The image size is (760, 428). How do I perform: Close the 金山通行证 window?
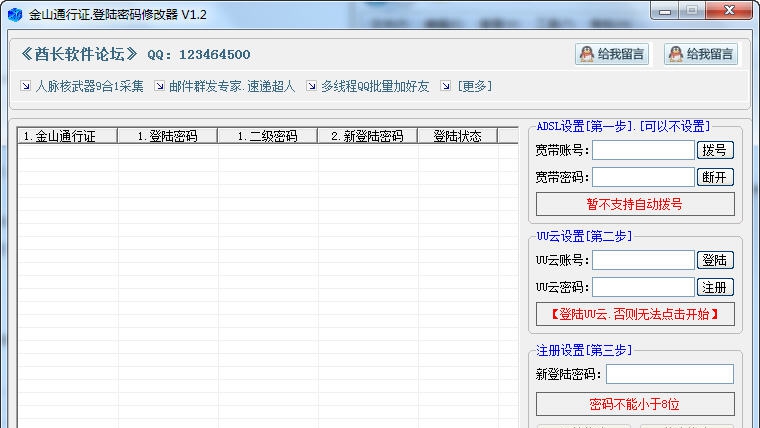(728, 11)
